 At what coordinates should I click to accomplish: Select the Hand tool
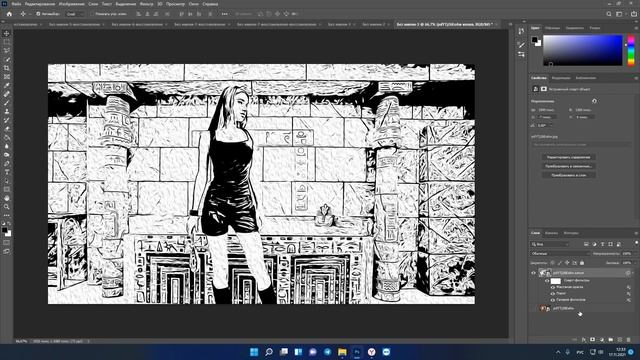tap(7, 198)
